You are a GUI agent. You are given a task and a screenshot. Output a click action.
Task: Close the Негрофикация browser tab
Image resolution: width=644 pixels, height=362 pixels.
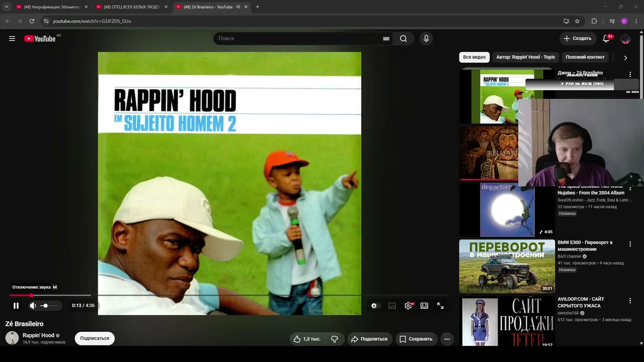86,7
